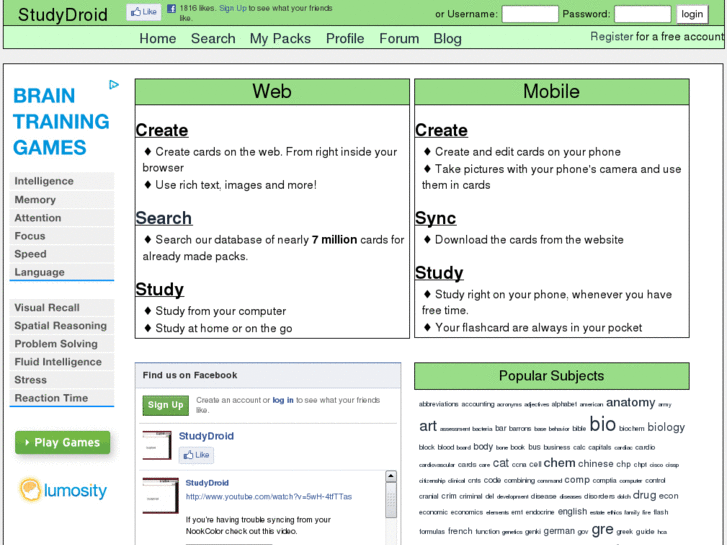Select Fluid Intelligence in the ad list
This screenshot has height=545, width=727.
click(62, 362)
